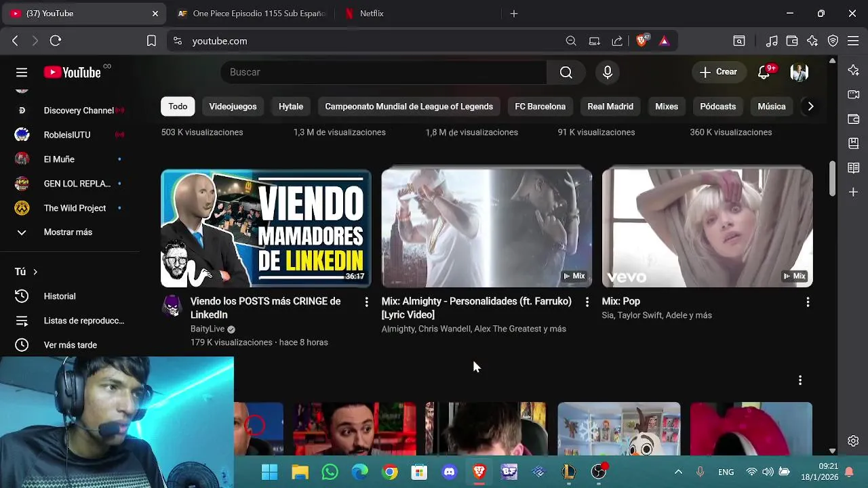Viewport: 868px width, 488px height.
Task: Open Brave VPN shield icon
Action: 833,41
